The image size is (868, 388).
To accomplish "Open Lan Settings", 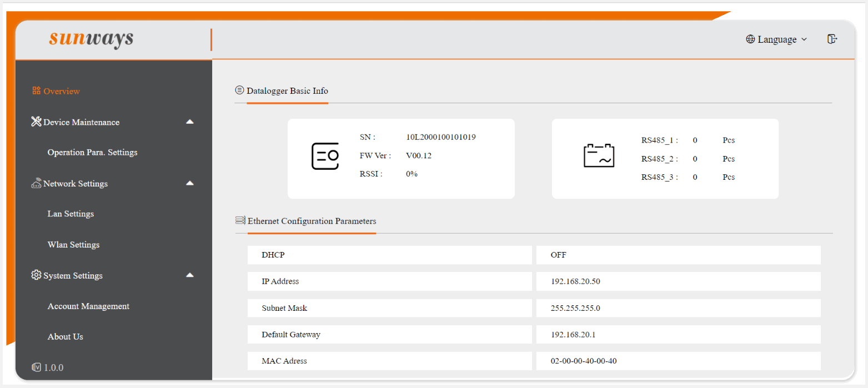I will (71, 214).
